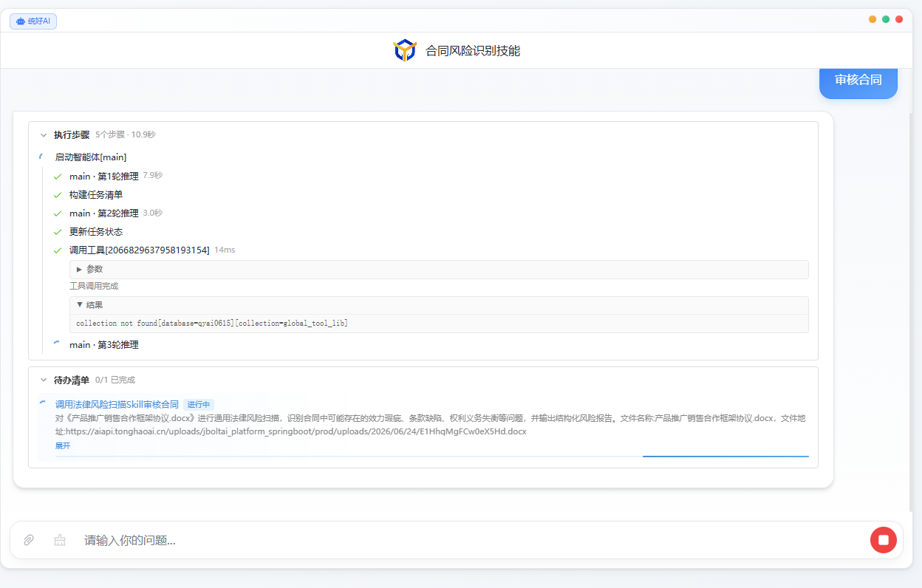Collapse the 执行步骤 section chevron
This screenshot has height=588, width=922.
pos(44,135)
